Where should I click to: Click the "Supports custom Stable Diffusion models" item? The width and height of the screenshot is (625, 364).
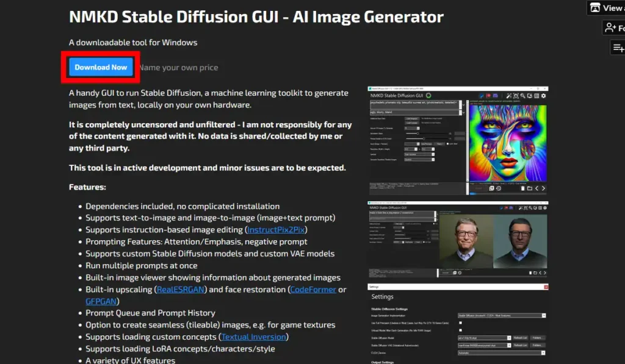click(x=210, y=254)
